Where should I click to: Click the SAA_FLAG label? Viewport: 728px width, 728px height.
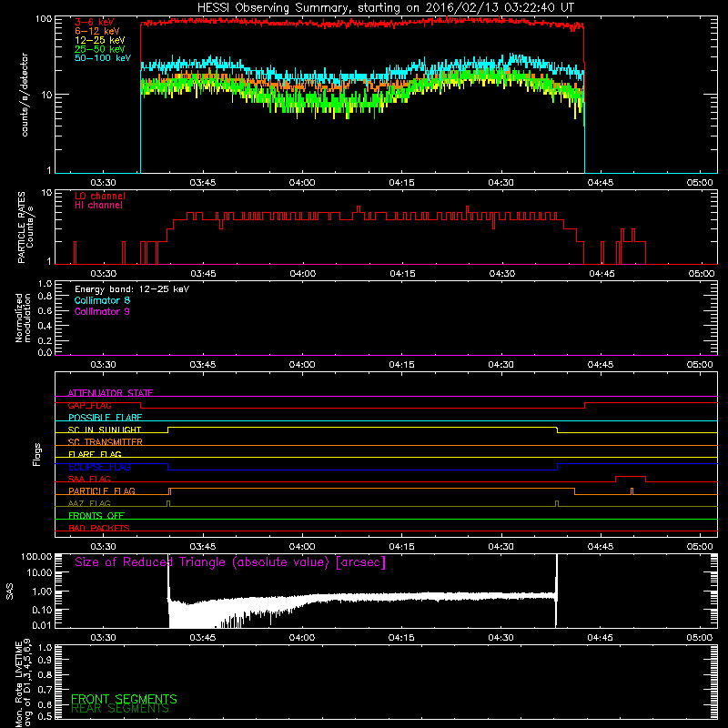pos(89,479)
